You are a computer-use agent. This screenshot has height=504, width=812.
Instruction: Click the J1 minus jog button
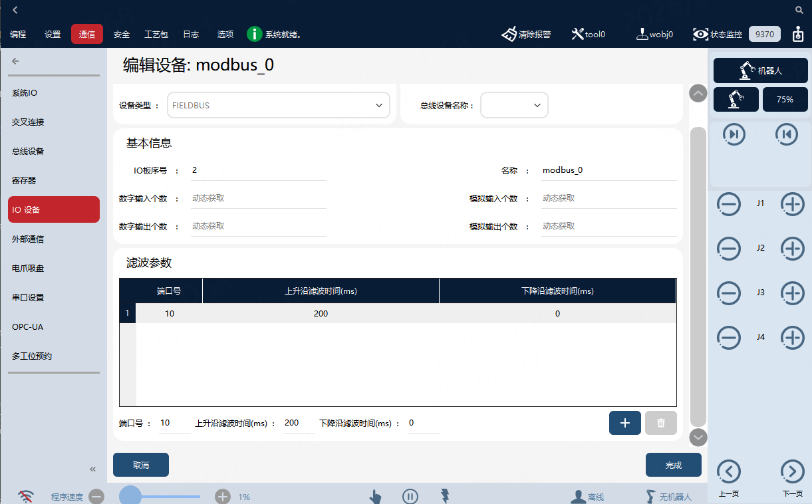tap(729, 204)
